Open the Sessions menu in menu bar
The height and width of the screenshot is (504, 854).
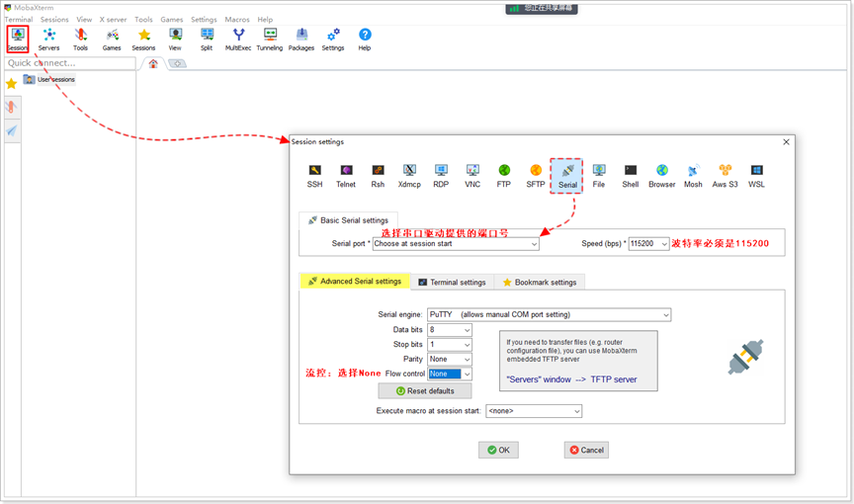(x=54, y=20)
